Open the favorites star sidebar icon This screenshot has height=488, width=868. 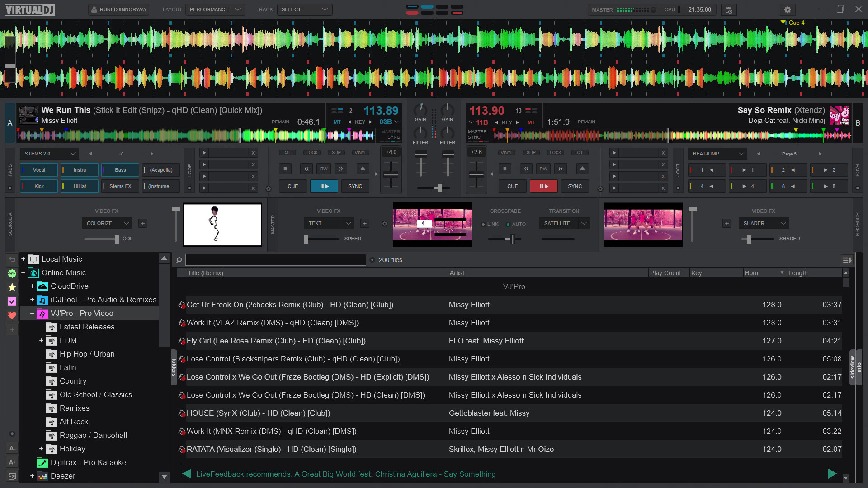point(12,287)
